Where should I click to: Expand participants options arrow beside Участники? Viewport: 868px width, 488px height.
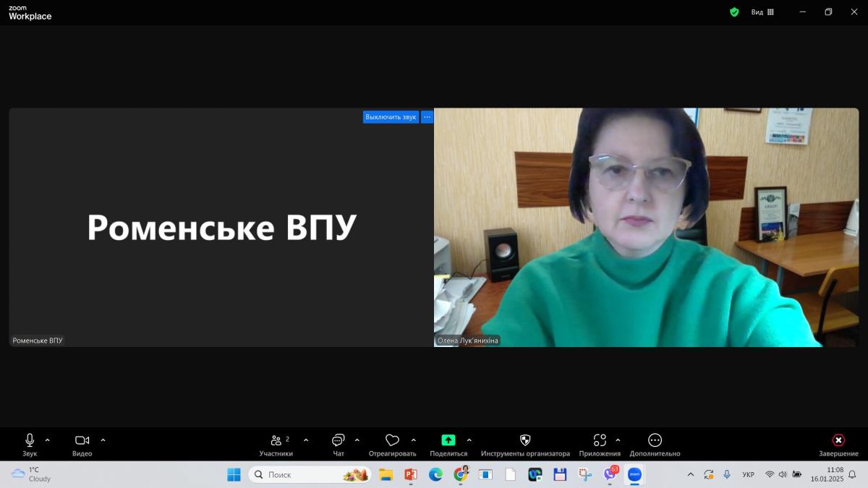(306, 440)
